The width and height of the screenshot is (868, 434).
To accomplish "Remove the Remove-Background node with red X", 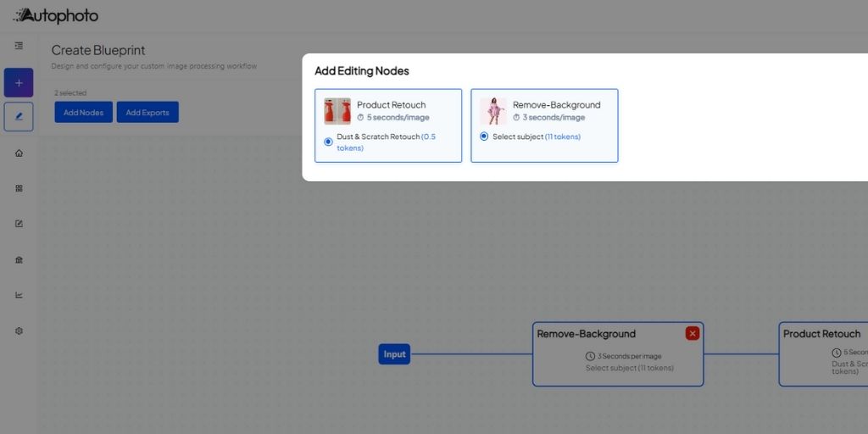I will (692, 333).
